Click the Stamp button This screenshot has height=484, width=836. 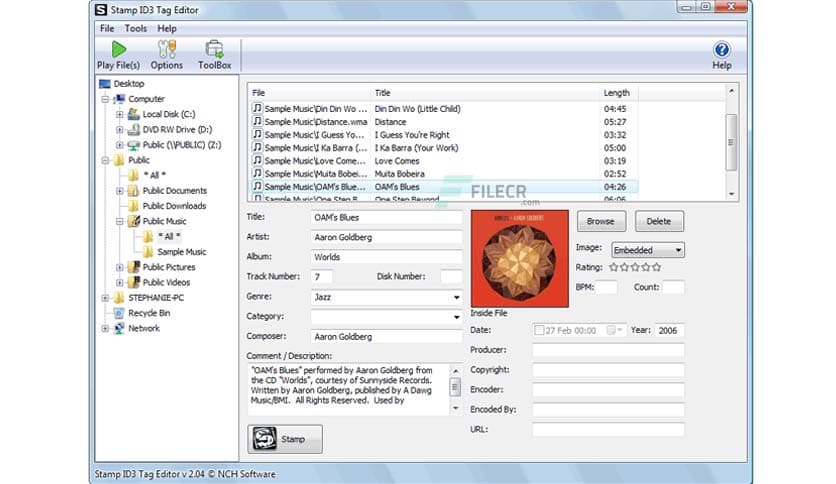[x=285, y=439]
